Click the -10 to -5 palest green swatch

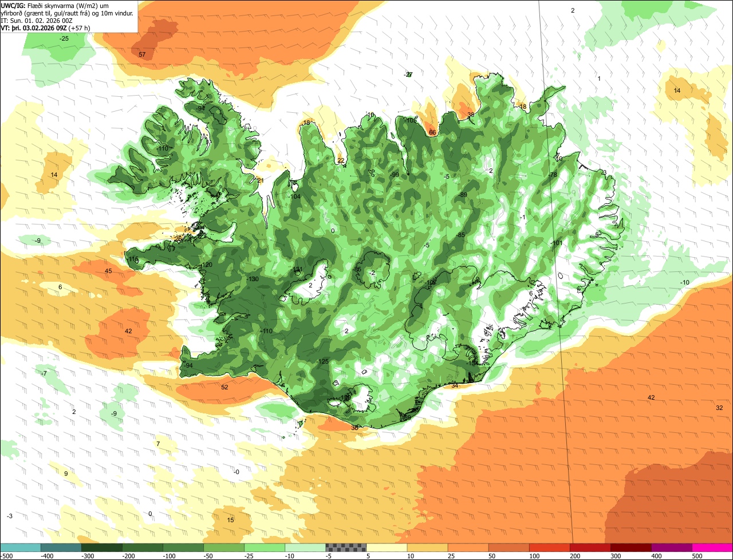(305, 547)
